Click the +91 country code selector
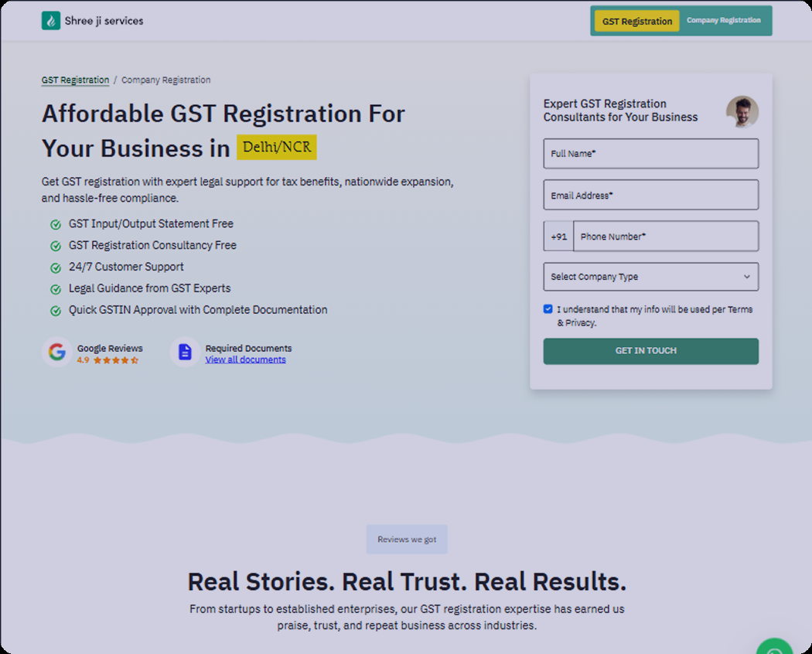The image size is (812, 654). coord(558,237)
